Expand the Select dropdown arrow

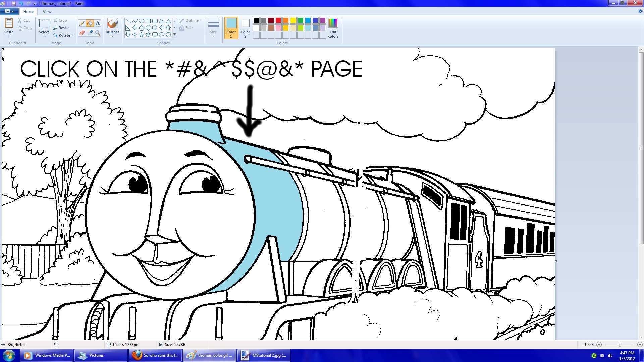coord(44,36)
